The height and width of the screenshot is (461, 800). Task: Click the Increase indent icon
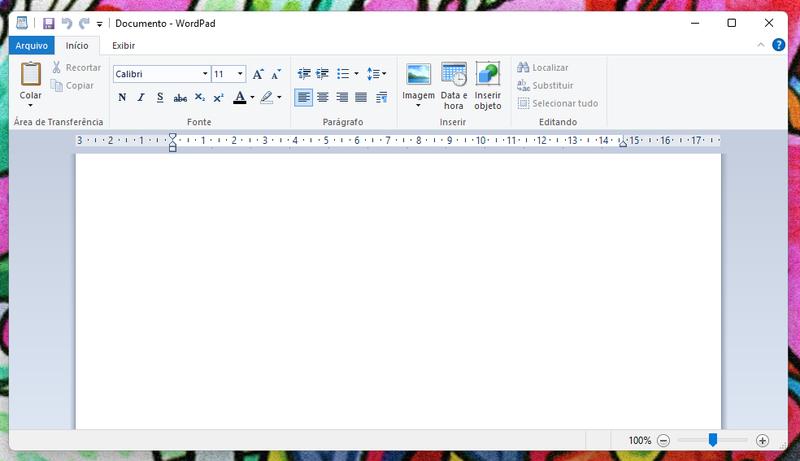point(322,74)
